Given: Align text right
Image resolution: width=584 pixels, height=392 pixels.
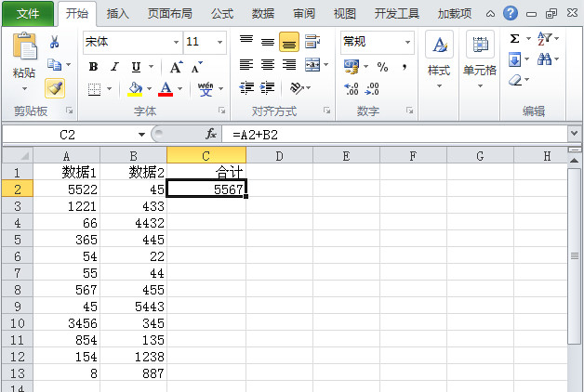Looking at the screenshot, I should tap(289, 65).
